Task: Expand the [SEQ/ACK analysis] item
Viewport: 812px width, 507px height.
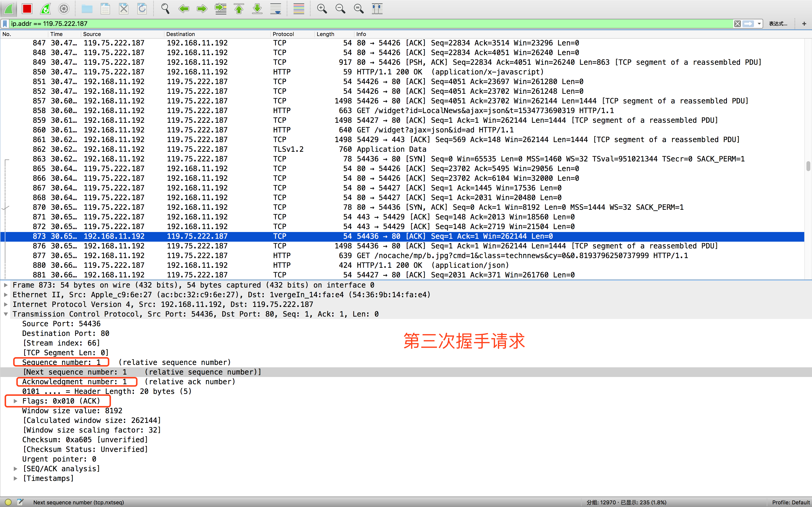Action: [x=15, y=469]
